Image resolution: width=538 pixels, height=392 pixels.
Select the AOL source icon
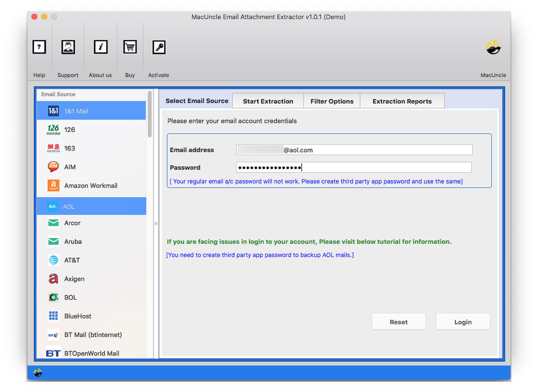point(53,206)
